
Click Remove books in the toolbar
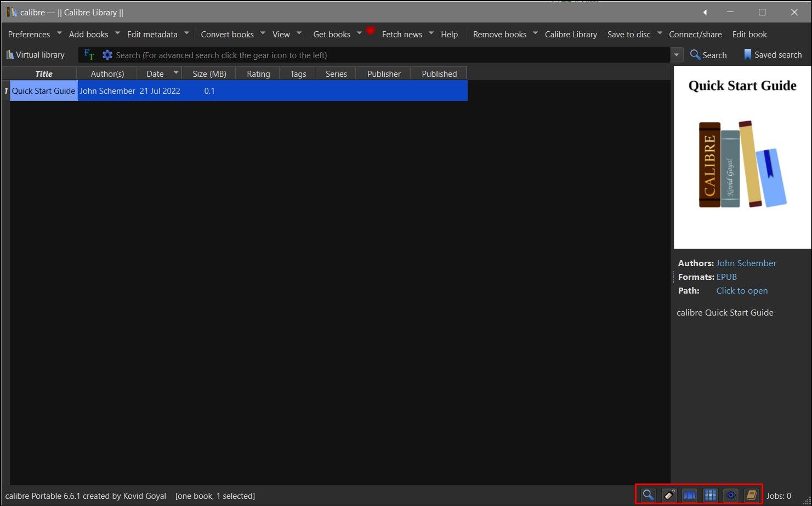(x=499, y=34)
